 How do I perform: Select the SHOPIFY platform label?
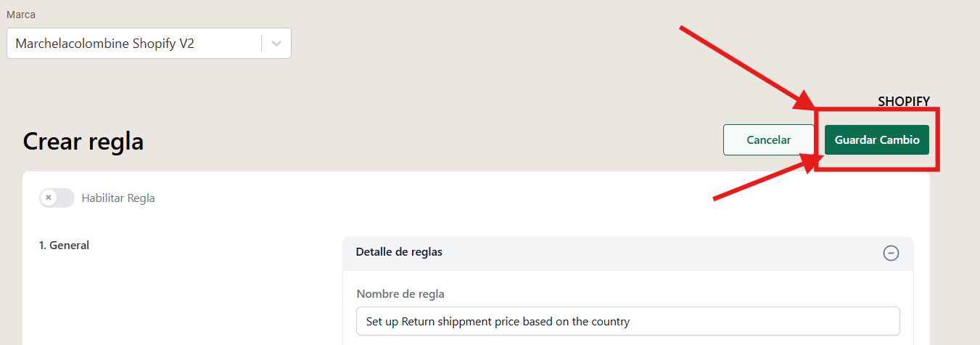coord(904,102)
